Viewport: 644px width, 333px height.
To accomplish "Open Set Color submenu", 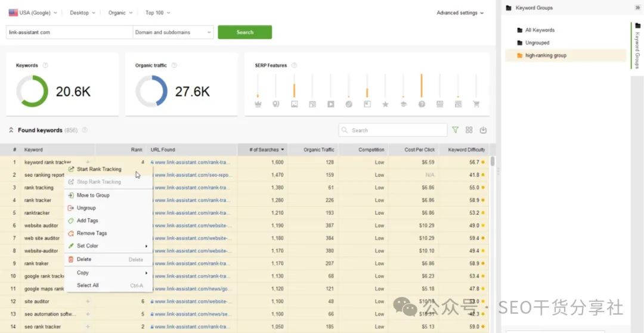I will (109, 245).
